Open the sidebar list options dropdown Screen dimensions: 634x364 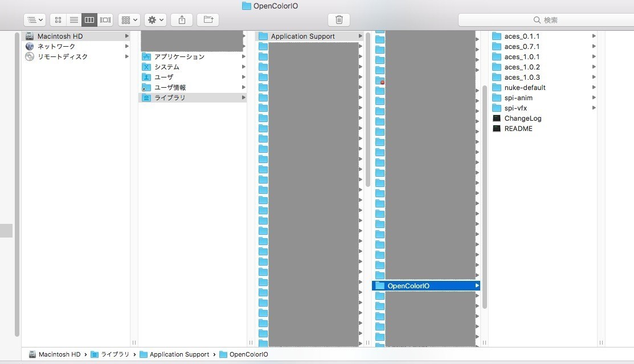point(35,20)
